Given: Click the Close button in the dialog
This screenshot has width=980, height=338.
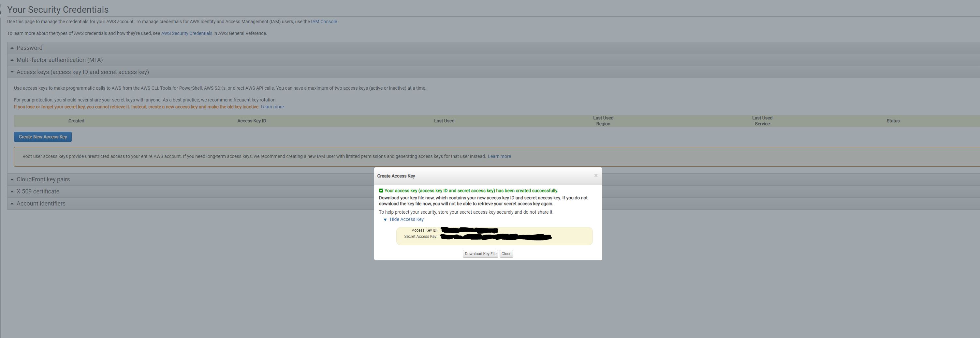Looking at the screenshot, I should 506,254.
